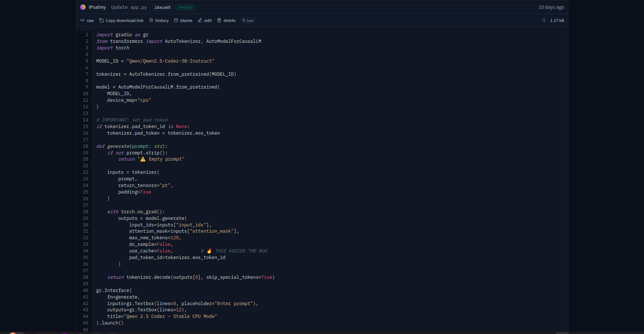Click the Copy download link icon
This screenshot has height=334, width=644.
tap(102, 20)
